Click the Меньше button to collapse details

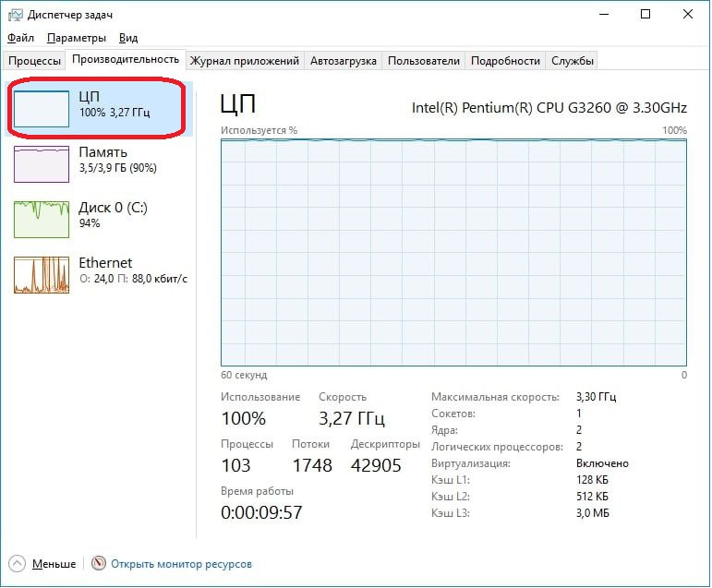[x=54, y=563]
